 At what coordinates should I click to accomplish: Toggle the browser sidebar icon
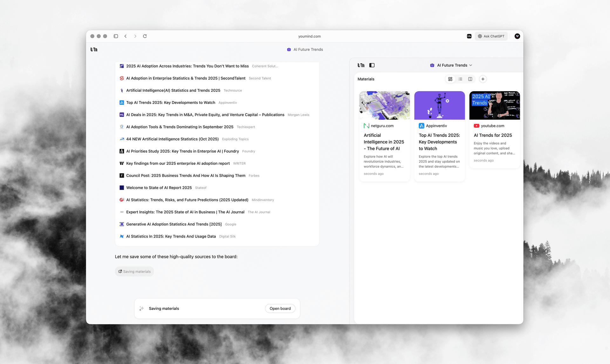coord(116,36)
